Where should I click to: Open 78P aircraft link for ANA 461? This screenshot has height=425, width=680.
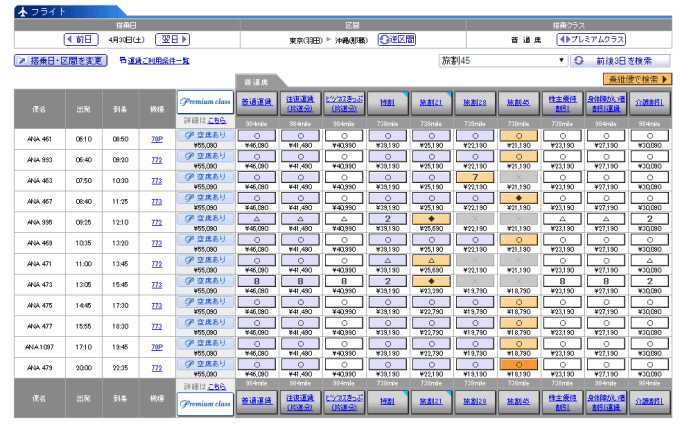click(x=157, y=139)
